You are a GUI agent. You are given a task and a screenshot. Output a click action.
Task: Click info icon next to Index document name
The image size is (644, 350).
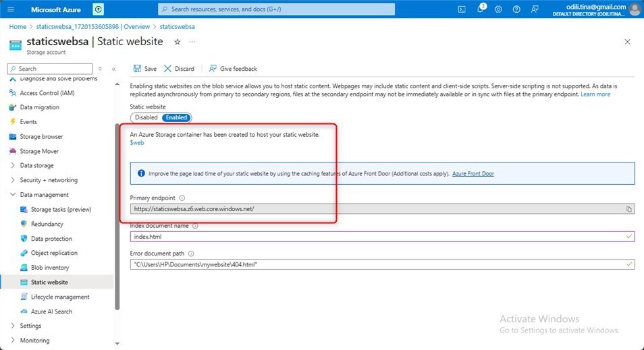tap(195, 226)
